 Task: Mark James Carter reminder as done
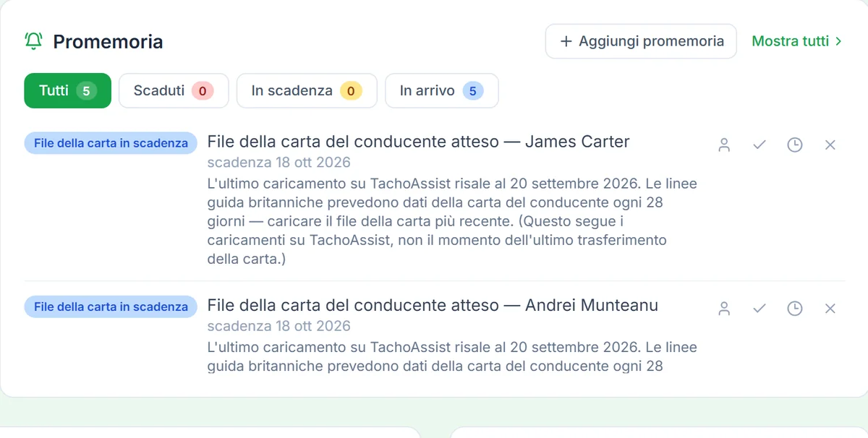coord(759,145)
